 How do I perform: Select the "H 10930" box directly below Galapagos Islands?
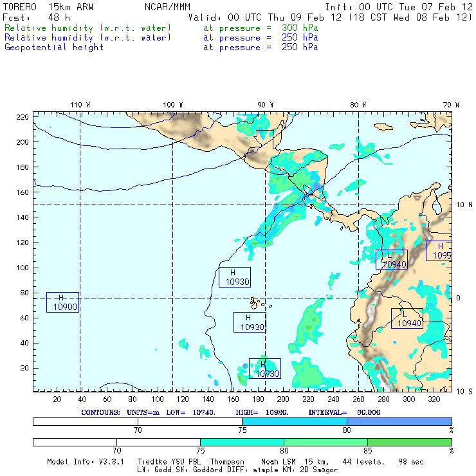250,322
